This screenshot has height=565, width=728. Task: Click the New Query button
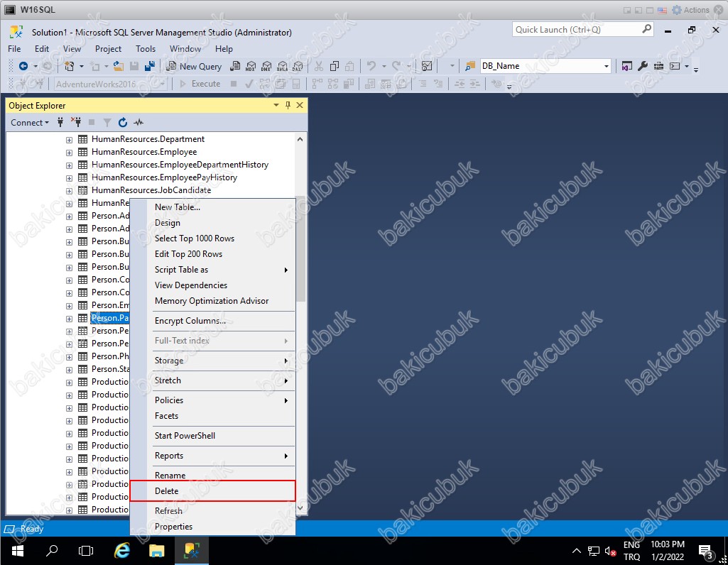tap(194, 66)
